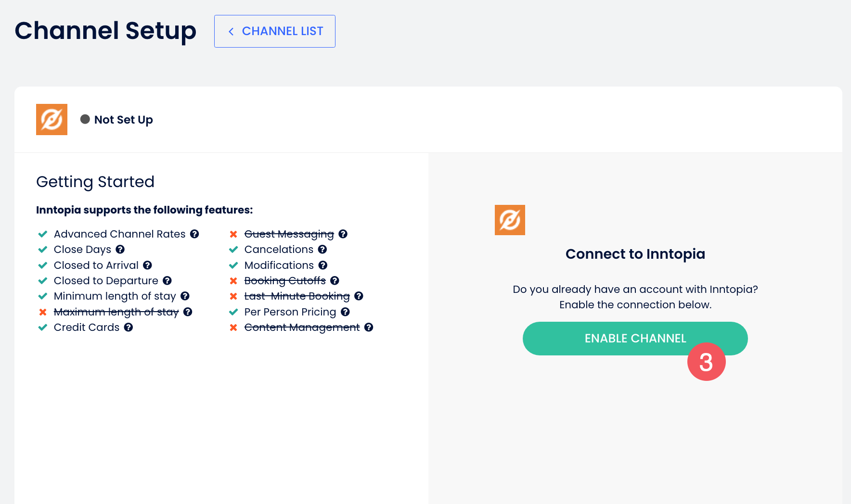
Task: Click the Not Set Up status indicator
Action: click(116, 120)
